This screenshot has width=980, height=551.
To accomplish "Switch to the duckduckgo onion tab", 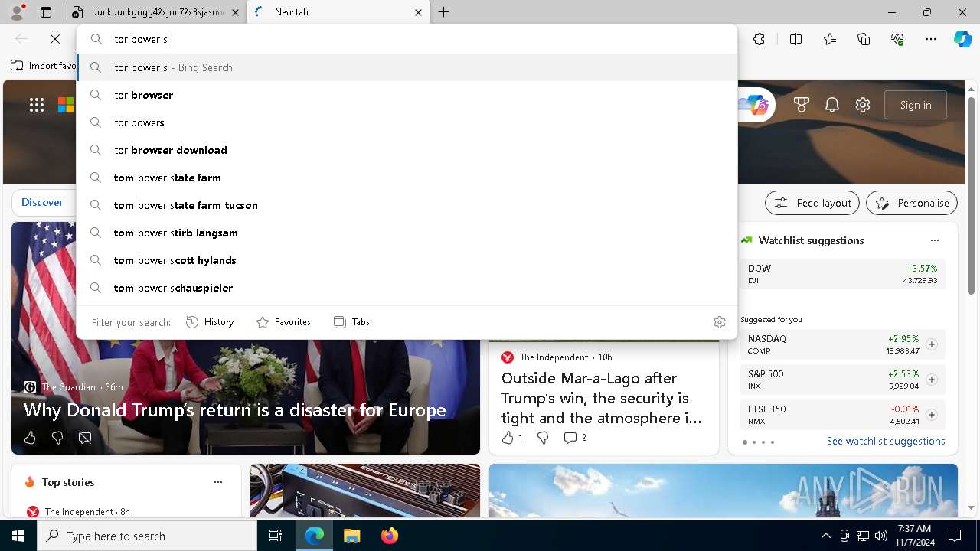I will pos(156,12).
